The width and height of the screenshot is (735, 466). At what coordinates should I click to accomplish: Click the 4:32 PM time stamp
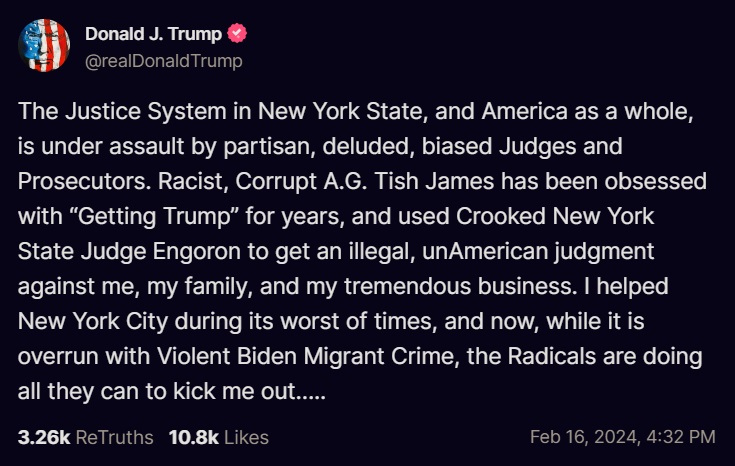681,437
